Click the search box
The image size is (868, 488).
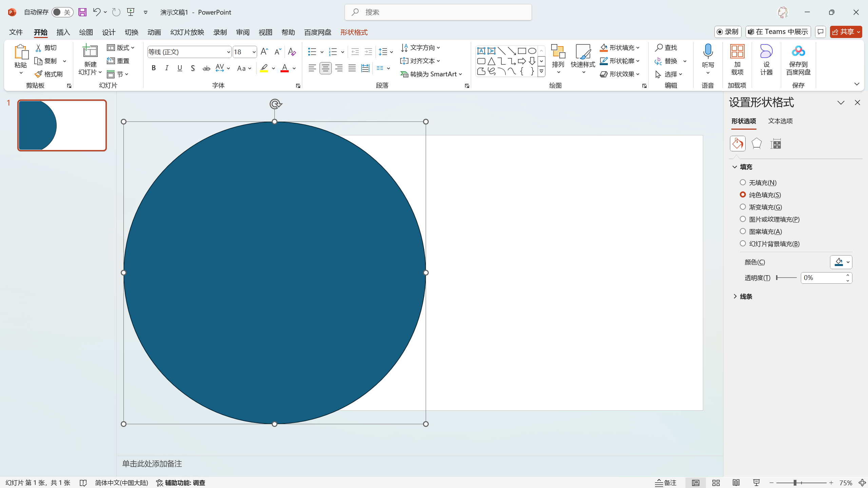point(438,12)
